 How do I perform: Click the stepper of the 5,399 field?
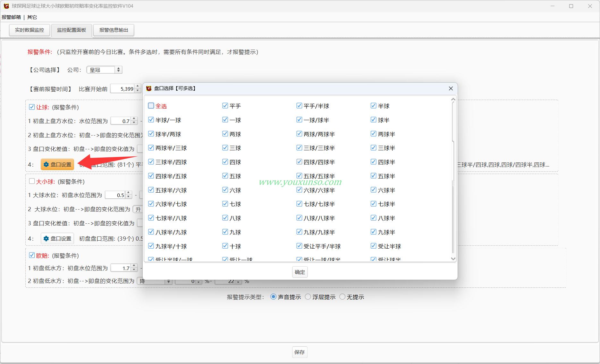pyautogui.click(x=138, y=89)
